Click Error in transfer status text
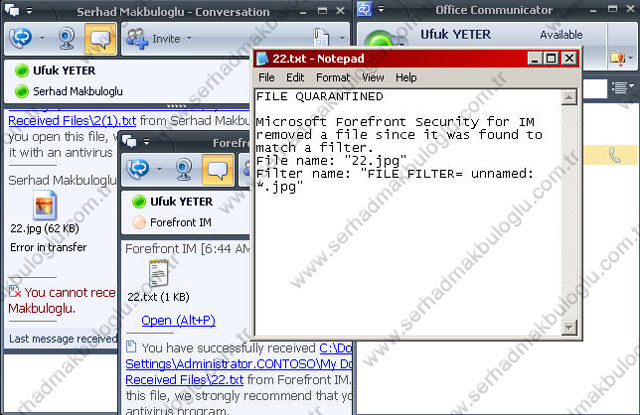The height and width of the screenshot is (415, 640). click(x=49, y=247)
